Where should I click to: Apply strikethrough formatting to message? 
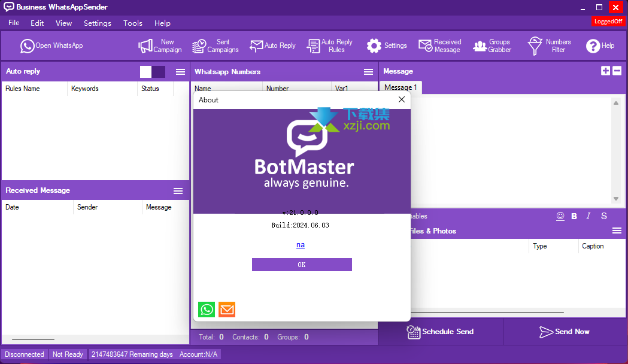(x=604, y=216)
